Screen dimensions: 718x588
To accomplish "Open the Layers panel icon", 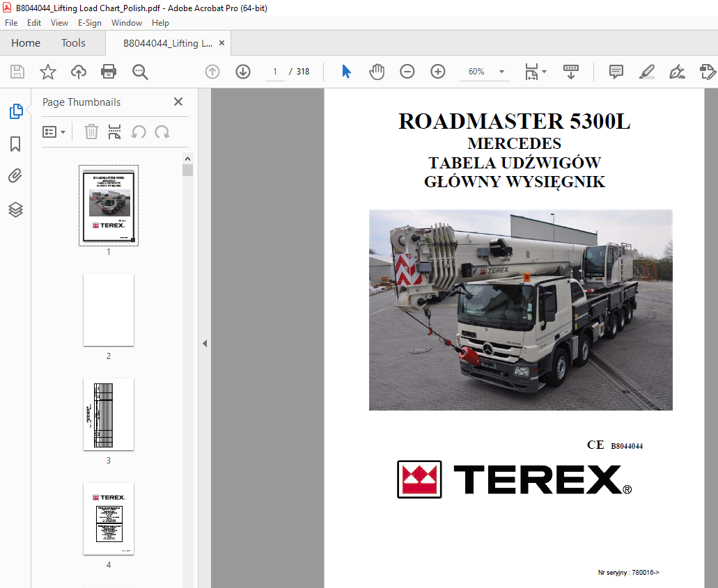I will (x=15, y=209).
